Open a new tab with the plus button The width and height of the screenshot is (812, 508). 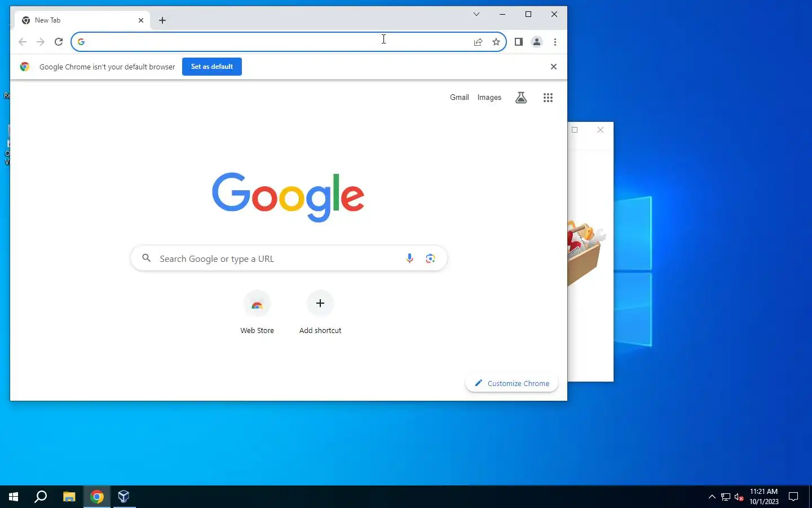162,20
